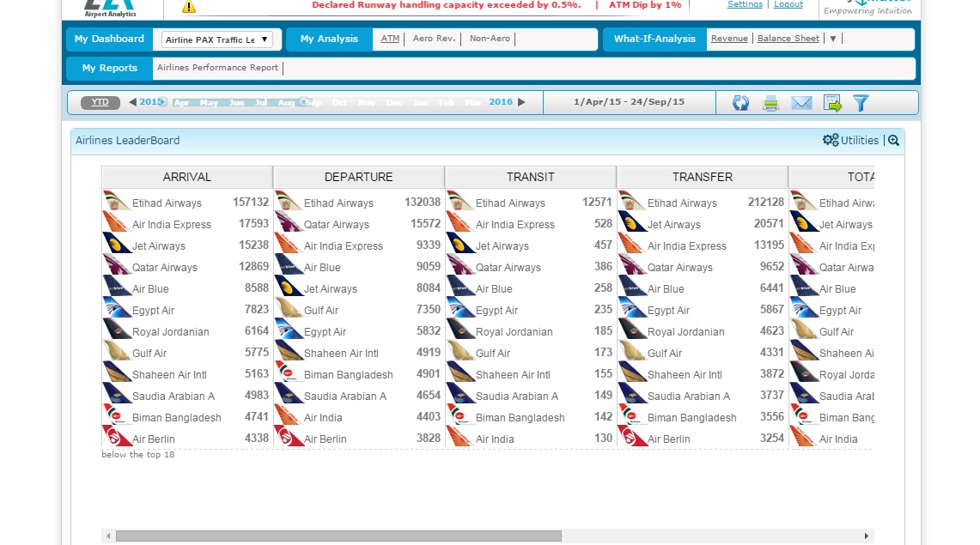Image resolution: width=980 pixels, height=545 pixels.
Task: Click Biman Bangladesh logo in DEPARTURE column
Action: [288, 373]
